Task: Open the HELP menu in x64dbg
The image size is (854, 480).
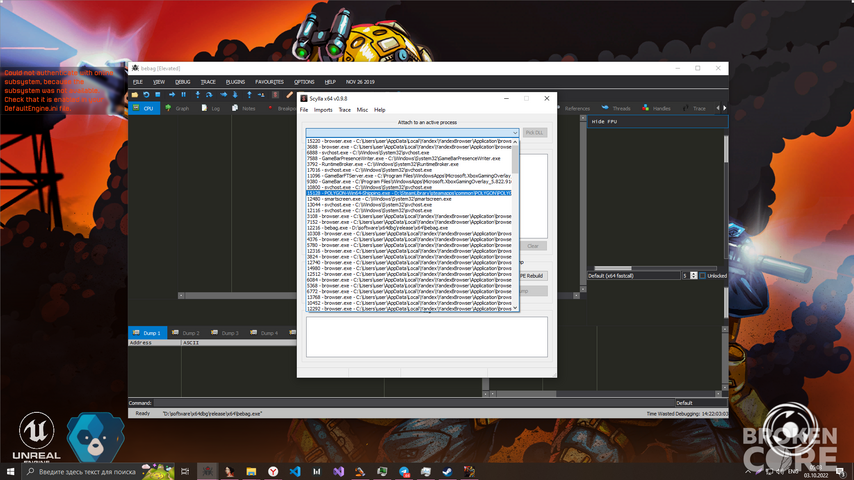Action: (330, 82)
